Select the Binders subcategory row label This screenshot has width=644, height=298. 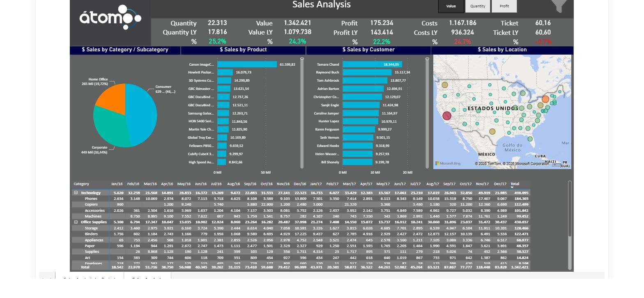pyautogui.click(x=91, y=234)
